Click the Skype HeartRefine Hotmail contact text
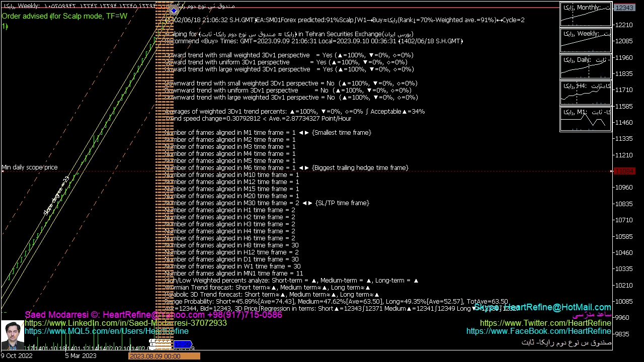The width and height of the screenshot is (644, 362). [543, 307]
